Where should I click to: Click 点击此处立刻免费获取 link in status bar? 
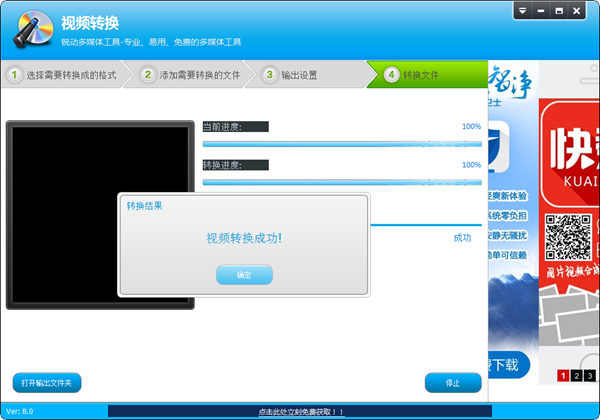301,412
